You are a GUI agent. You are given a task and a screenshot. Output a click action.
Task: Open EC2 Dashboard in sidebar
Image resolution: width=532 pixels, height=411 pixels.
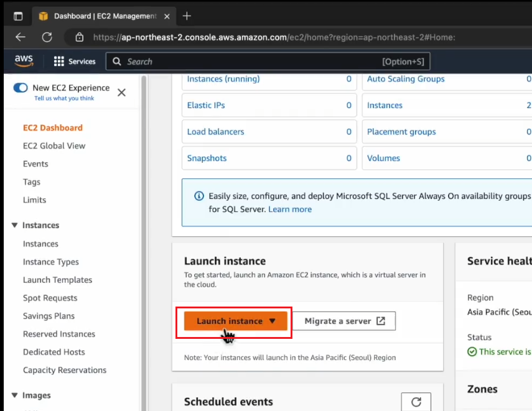point(53,128)
